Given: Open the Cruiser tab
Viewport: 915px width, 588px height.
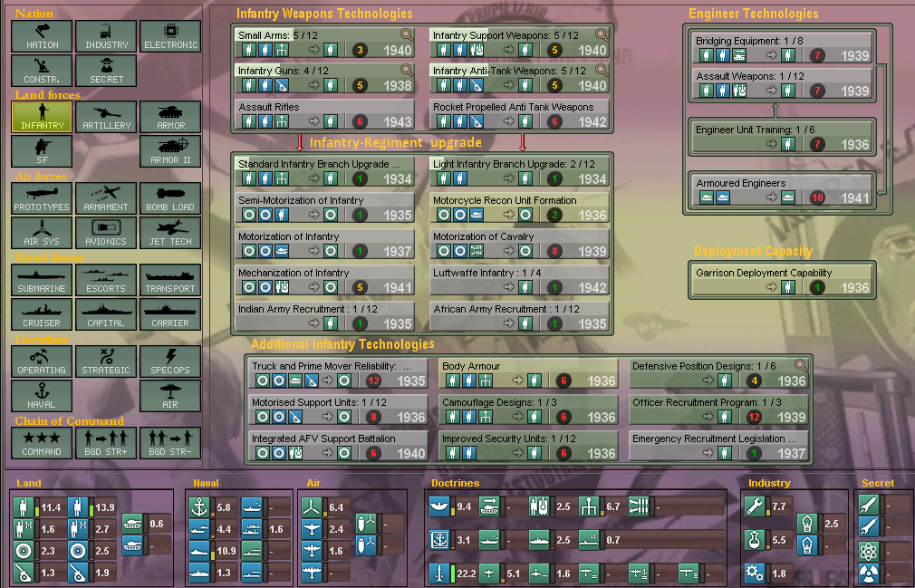Looking at the screenshot, I should [x=42, y=314].
